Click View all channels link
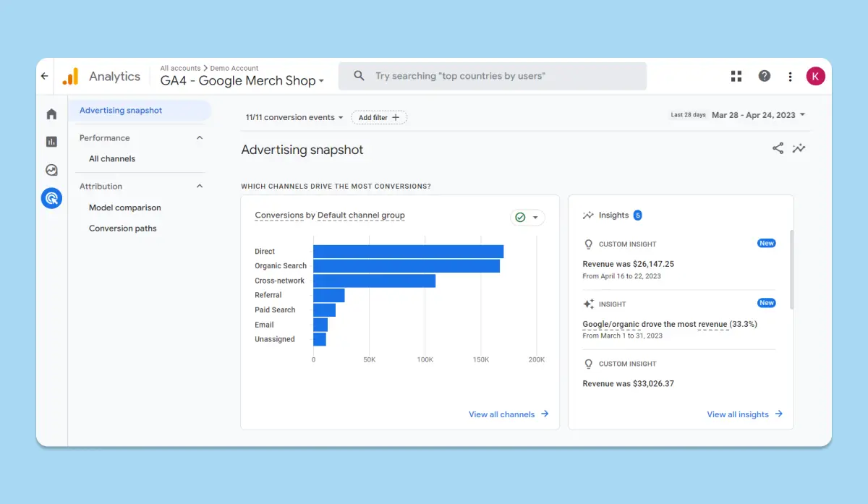868x504 pixels. 509,414
